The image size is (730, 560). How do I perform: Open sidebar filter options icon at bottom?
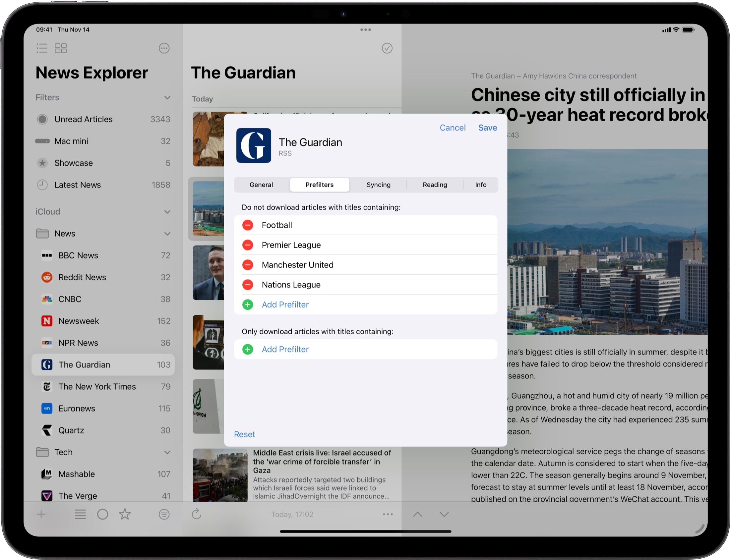(164, 514)
